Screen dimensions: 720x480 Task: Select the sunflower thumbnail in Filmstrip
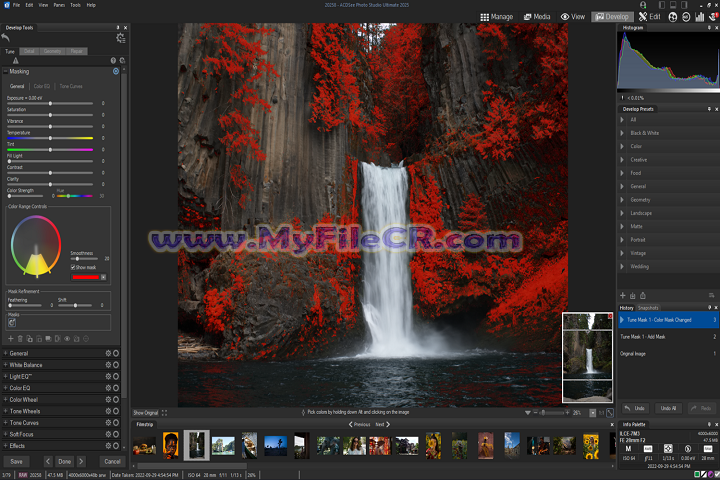[591, 446]
